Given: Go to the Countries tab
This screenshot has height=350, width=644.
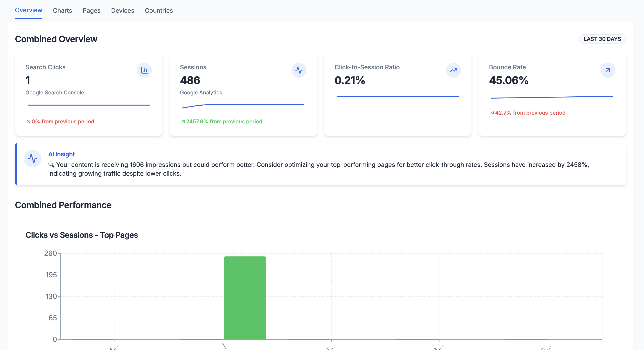Looking at the screenshot, I should (x=159, y=11).
